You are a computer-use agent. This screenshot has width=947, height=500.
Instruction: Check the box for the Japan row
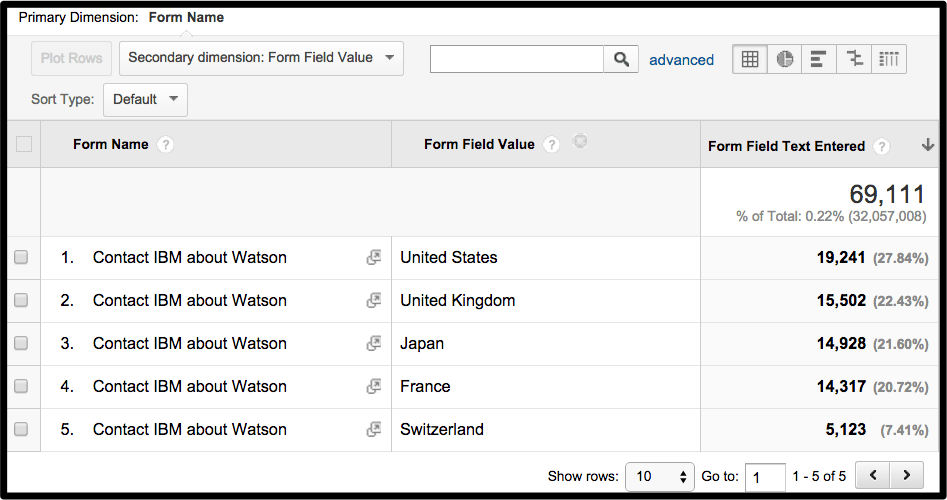pyautogui.click(x=21, y=343)
